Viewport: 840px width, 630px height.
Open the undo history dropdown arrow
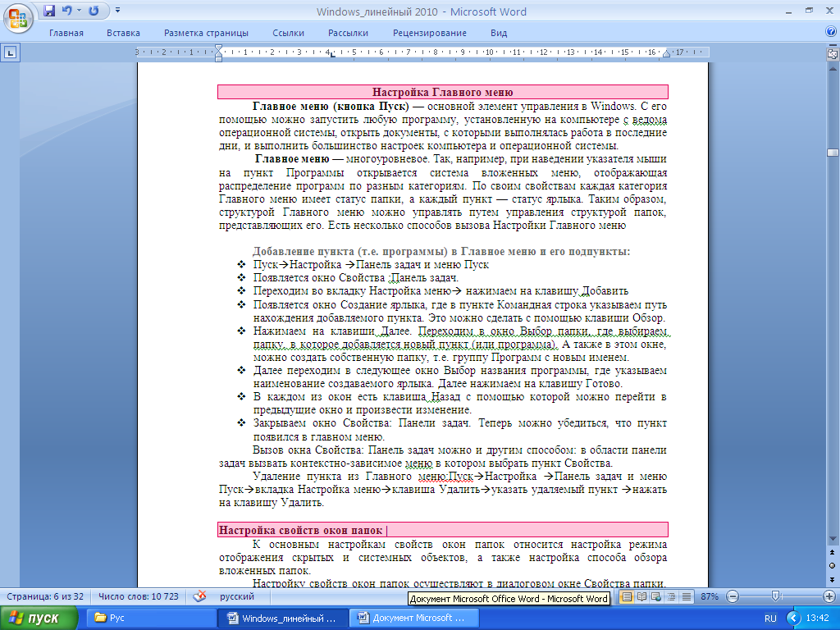[x=80, y=11]
